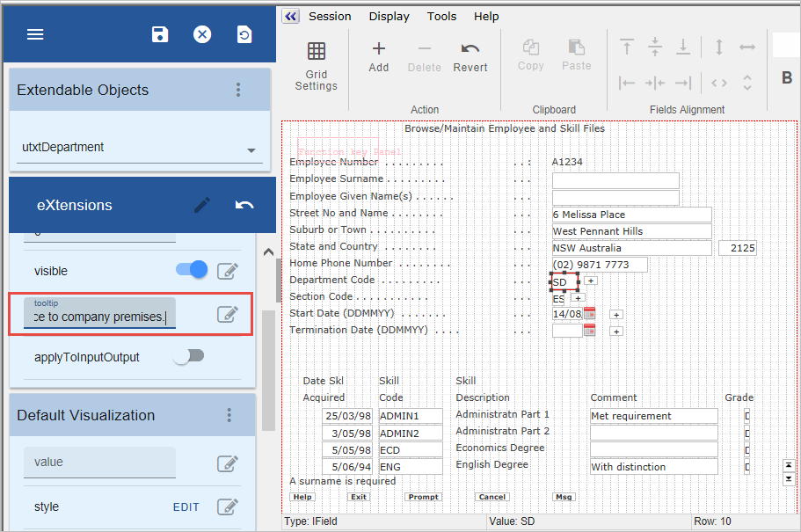Click the value input field

coord(99,463)
